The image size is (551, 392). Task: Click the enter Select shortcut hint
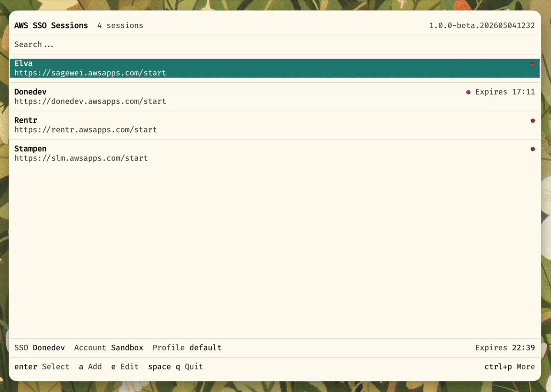tap(42, 367)
